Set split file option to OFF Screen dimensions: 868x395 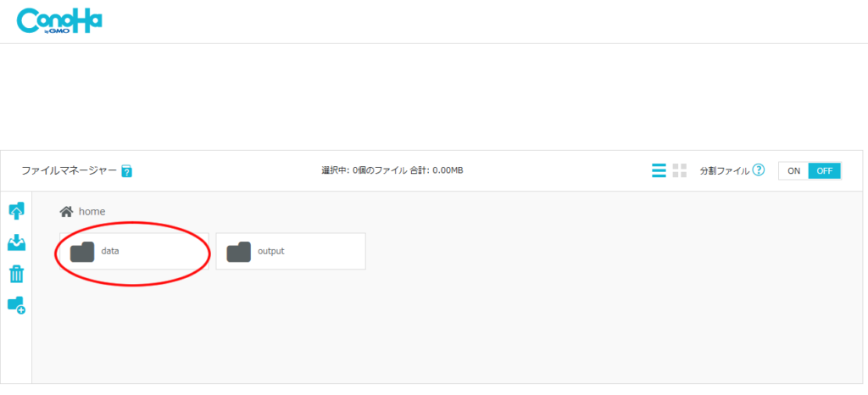click(824, 170)
